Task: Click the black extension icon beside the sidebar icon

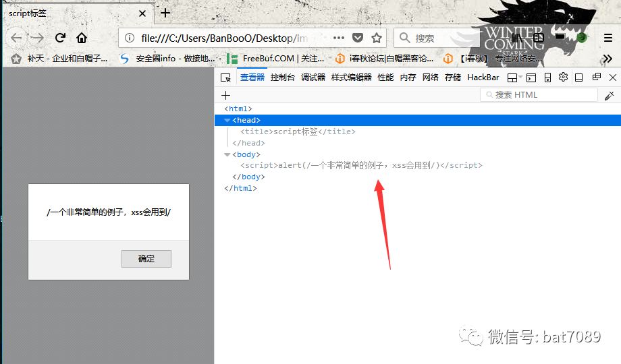Action: click(560, 37)
